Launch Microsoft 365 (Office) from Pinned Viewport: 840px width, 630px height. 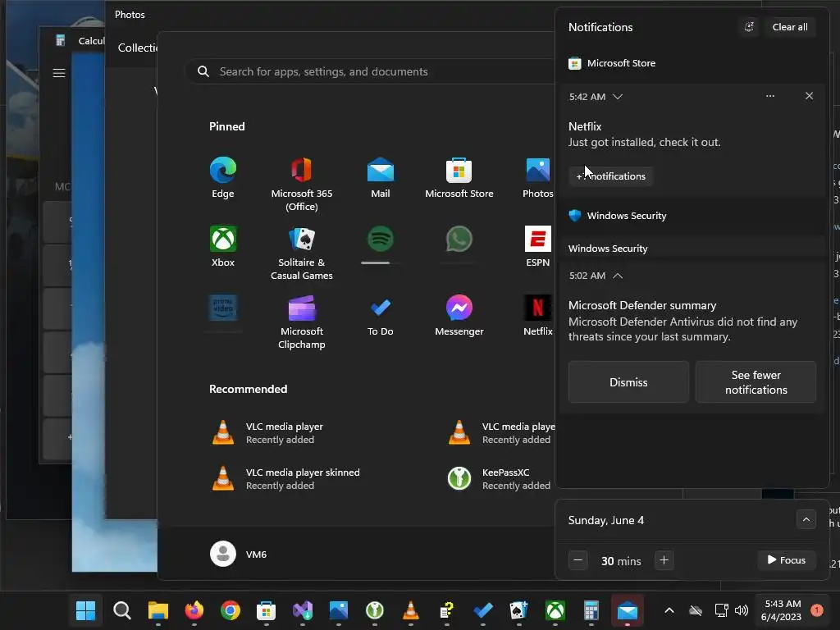[302, 185]
